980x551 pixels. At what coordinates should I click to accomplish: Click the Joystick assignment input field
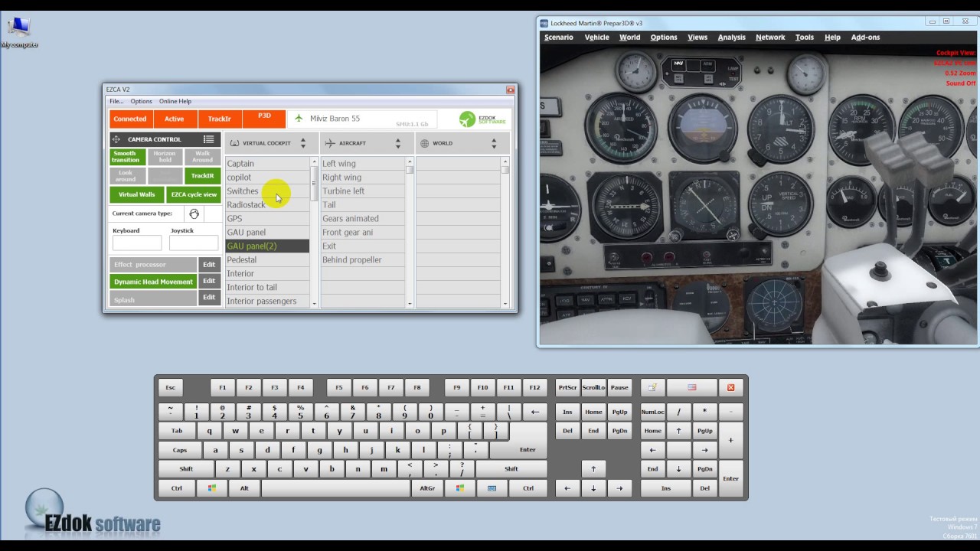[x=194, y=243]
